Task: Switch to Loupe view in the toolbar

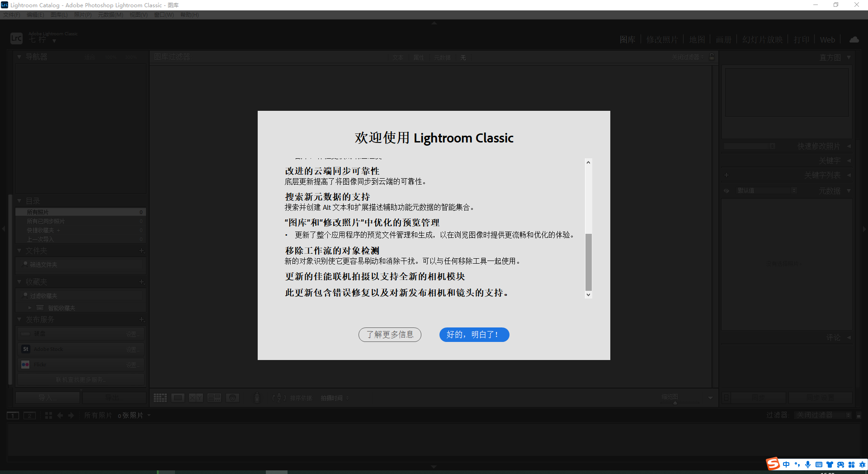Action: (x=178, y=398)
